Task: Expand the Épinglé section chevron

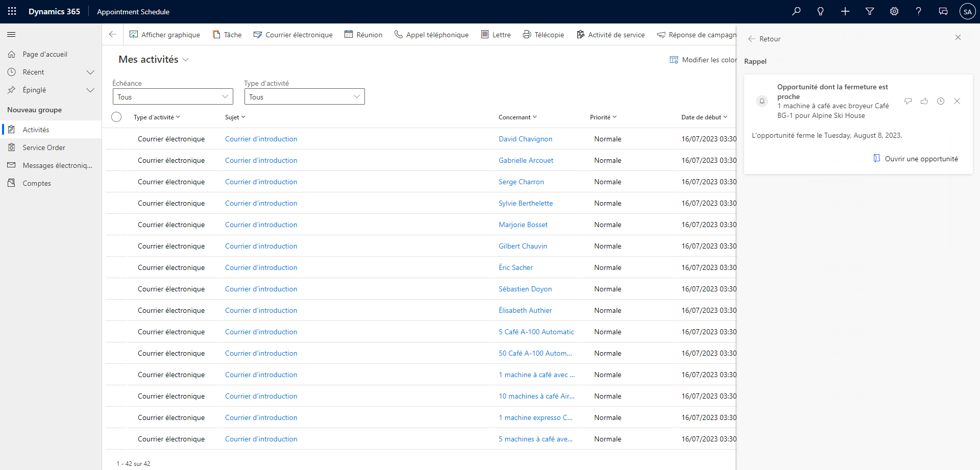Action: 90,90
